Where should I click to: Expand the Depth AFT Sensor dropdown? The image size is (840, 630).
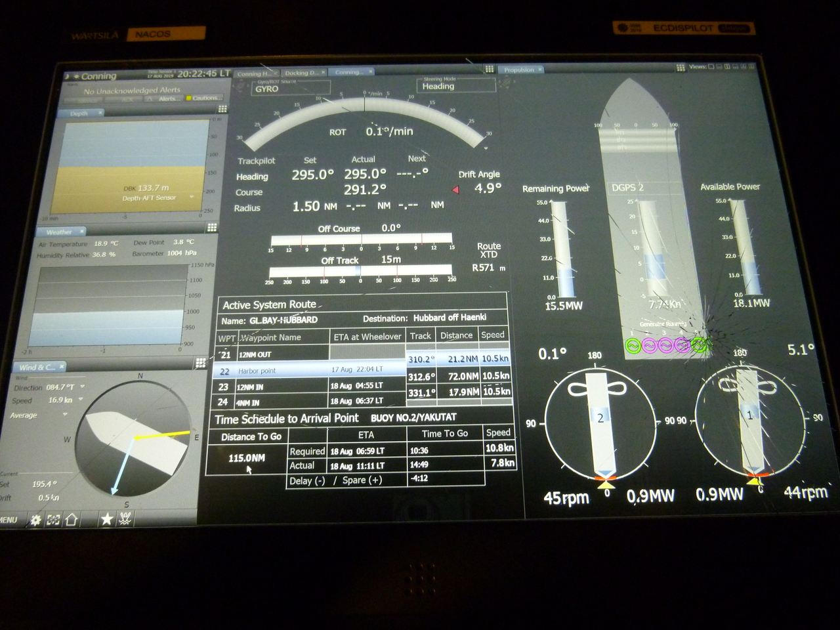pos(192,197)
